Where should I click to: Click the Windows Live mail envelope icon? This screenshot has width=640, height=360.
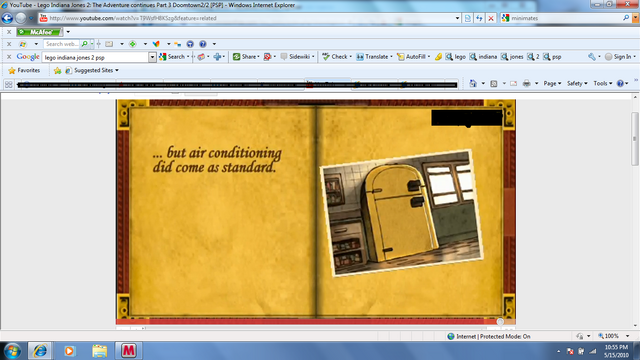pyautogui.click(x=109, y=44)
